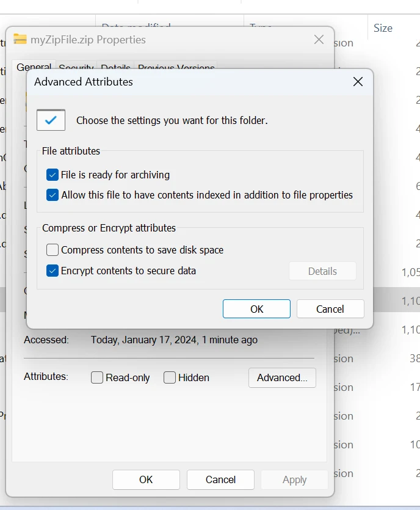Sort files by the Size column header
The height and width of the screenshot is (510, 420).
(x=383, y=28)
